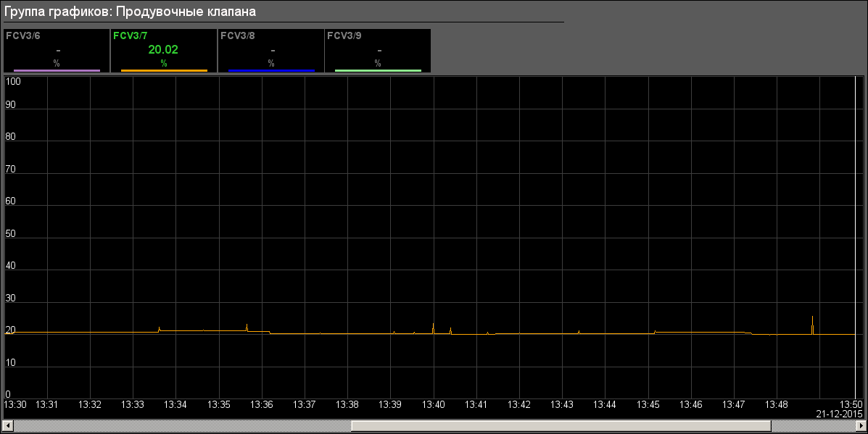This screenshot has width=868, height=434.
Task: Click the scrollbar left arrow button
Action: (7, 425)
